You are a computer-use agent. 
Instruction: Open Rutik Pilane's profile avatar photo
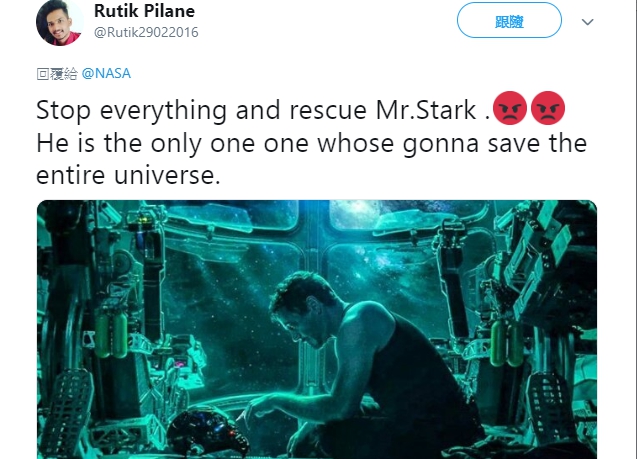coord(59,22)
